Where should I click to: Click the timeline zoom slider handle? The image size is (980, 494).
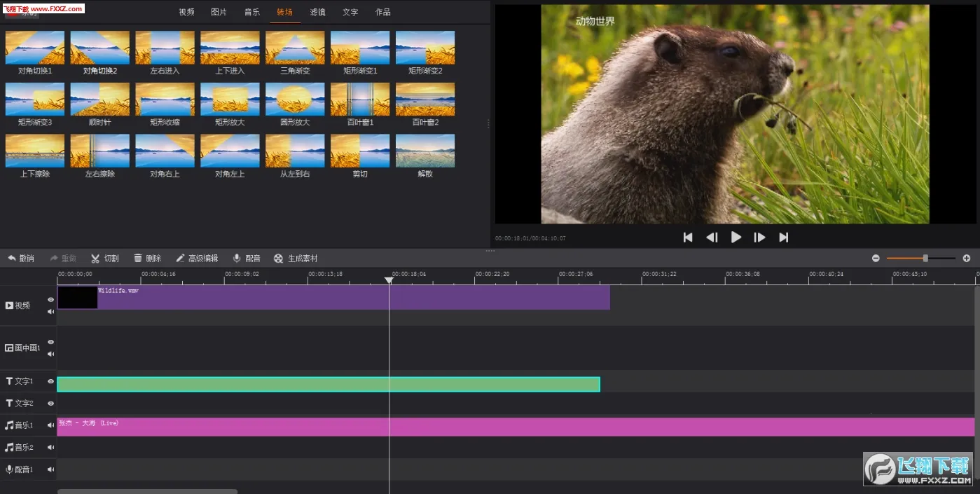pos(925,259)
